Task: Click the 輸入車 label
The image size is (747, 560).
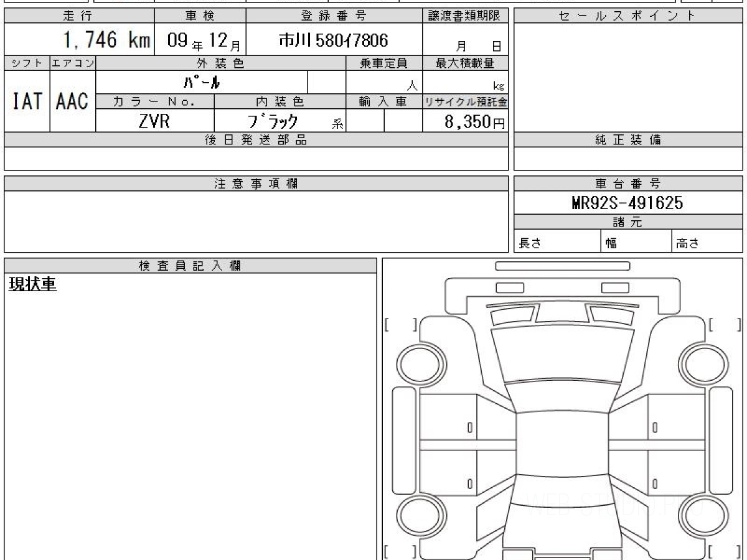Action: (x=384, y=101)
